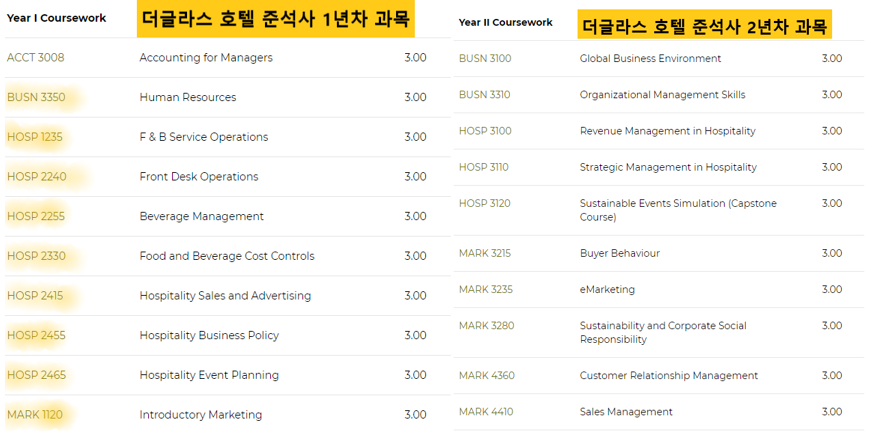Open the MARK 4410 course link
Viewport: 872px width, 433px height.
(x=486, y=412)
